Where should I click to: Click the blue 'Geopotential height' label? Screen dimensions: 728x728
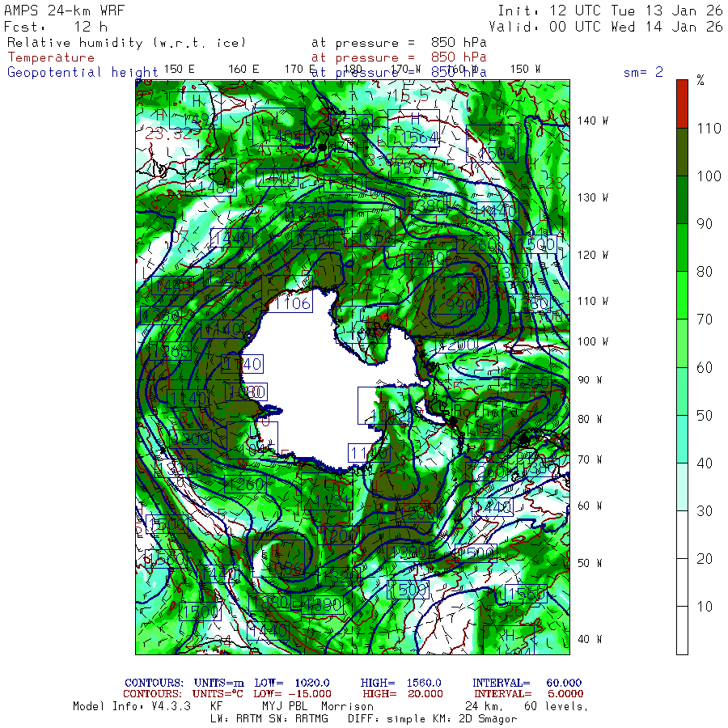tap(83, 73)
